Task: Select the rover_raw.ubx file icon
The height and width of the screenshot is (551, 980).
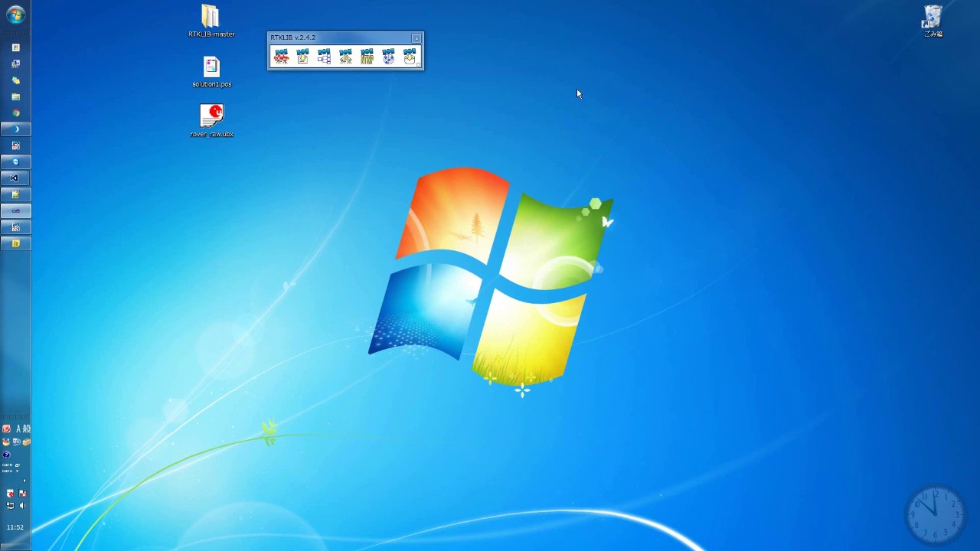Action: 211,121
